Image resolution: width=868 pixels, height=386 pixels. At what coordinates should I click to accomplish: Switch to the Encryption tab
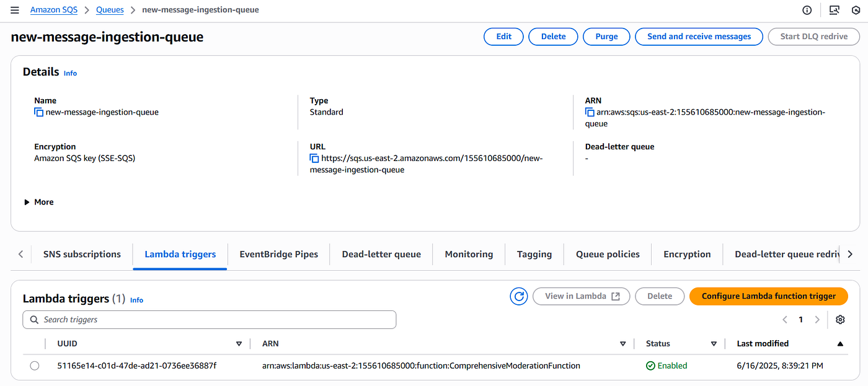coord(687,254)
